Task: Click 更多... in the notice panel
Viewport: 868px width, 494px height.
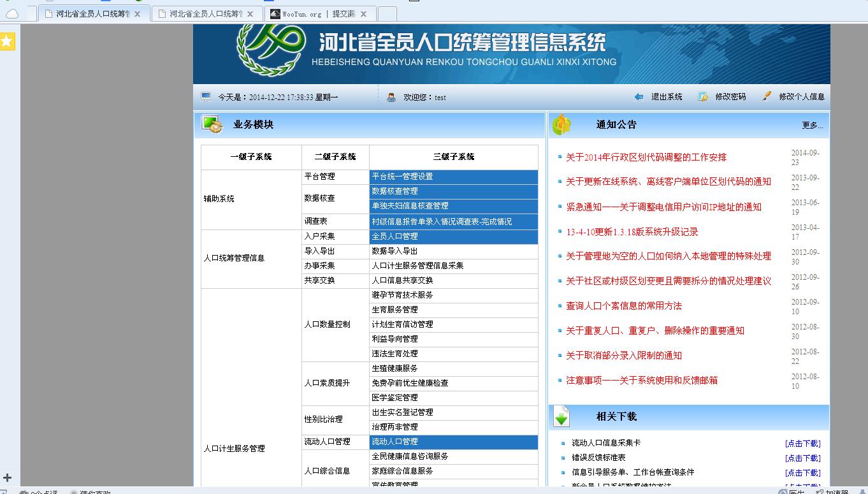Action: click(812, 126)
